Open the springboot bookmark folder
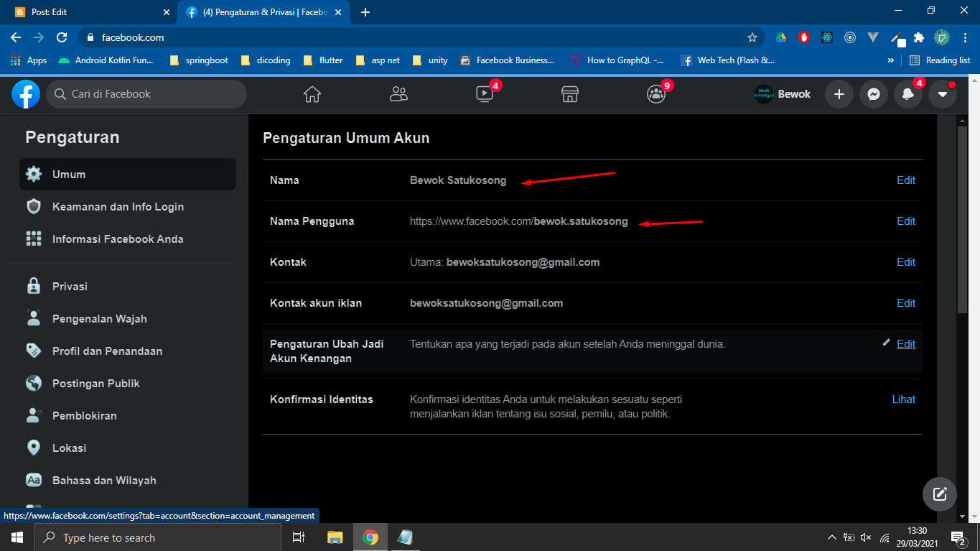This screenshot has width=980, height=551. tap(199, 60)
